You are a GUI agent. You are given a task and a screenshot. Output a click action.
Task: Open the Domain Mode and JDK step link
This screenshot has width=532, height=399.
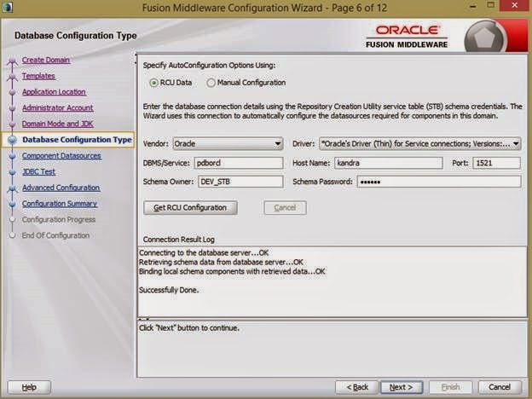58,124
